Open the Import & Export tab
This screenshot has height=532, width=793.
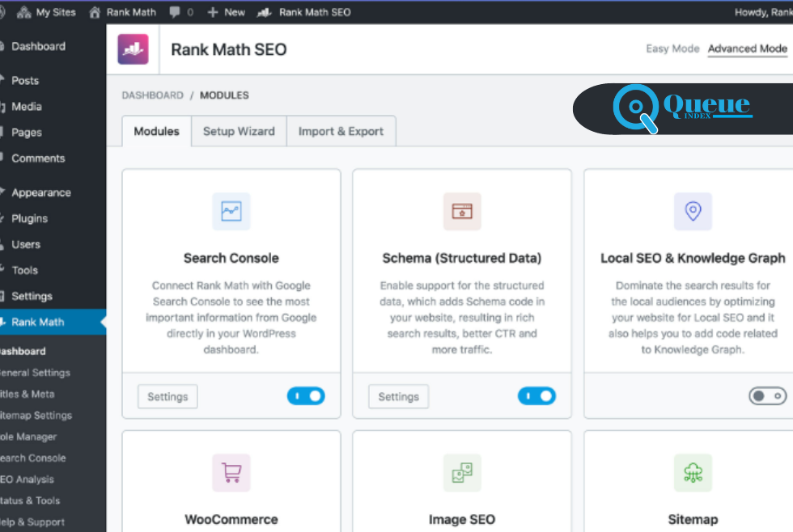coord(341,131)
